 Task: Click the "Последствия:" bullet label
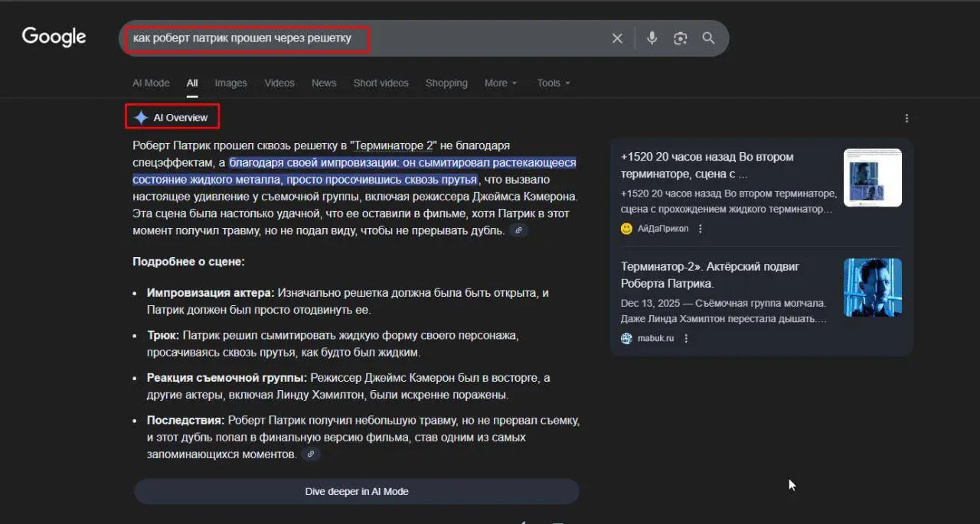pyautogui.click(x=186, y=421)
